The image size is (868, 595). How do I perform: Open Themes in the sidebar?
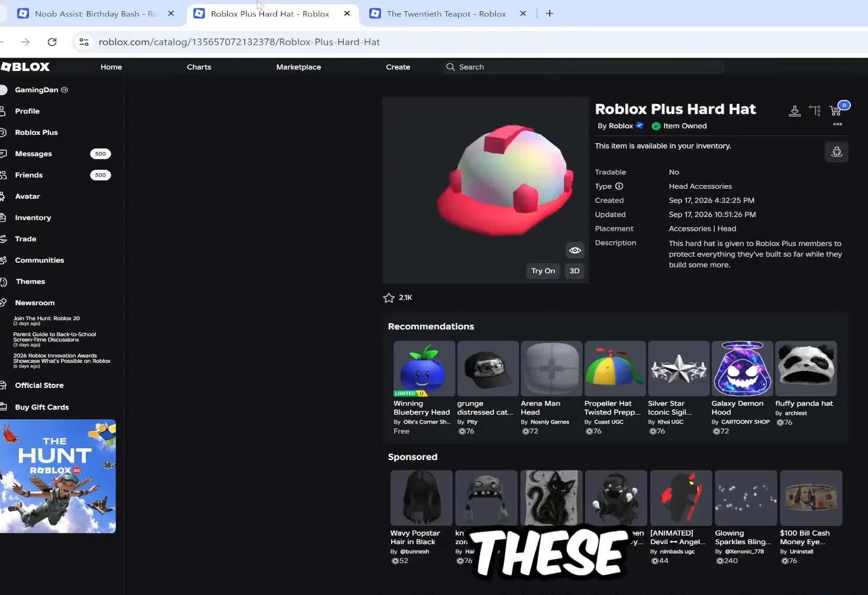coord(30,282)
